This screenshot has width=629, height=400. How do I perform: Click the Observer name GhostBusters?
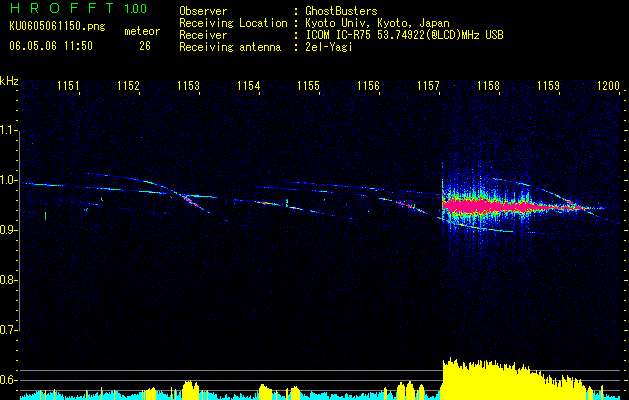click(341, 11)
